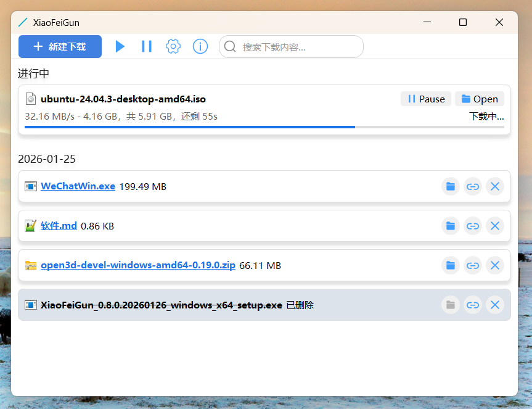Open the WeChatWin.exe file link

pos(78,186)
